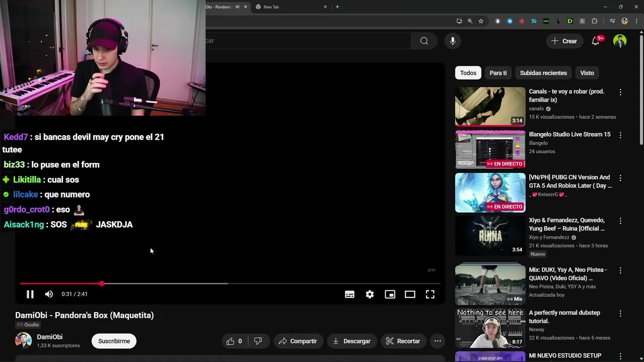Viewport: 644px width, 362px height.
Task: Open options for MI NUEVO ESTUDIO SETUP
Action: point(620,356)
